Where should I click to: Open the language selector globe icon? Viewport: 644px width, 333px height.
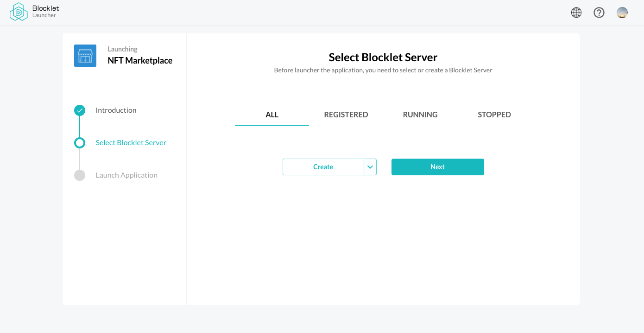tap(576, 13)
